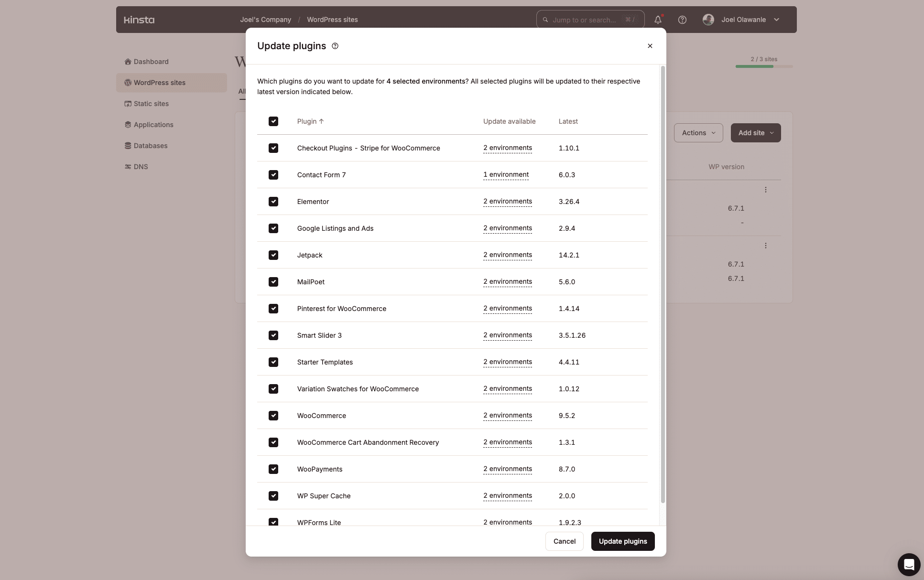Open Applications in the sidebar

(171, 125)
